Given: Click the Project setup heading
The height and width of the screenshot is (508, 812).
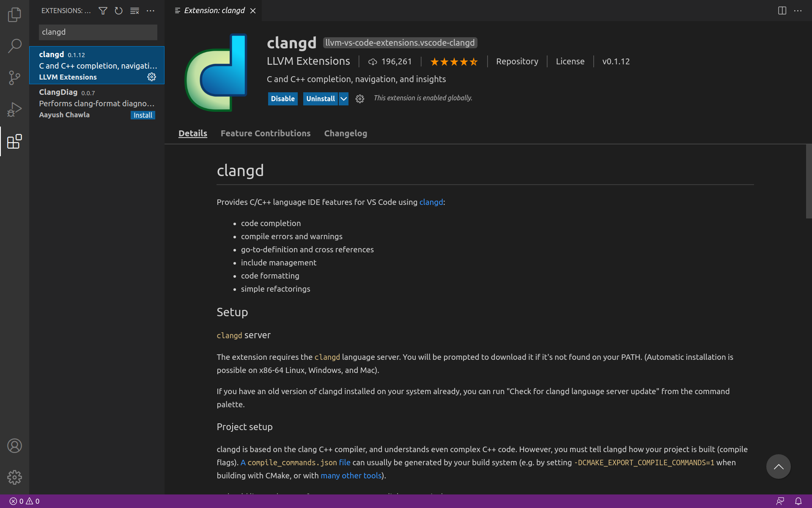Looking at the screenshot, I should (244, 427).
